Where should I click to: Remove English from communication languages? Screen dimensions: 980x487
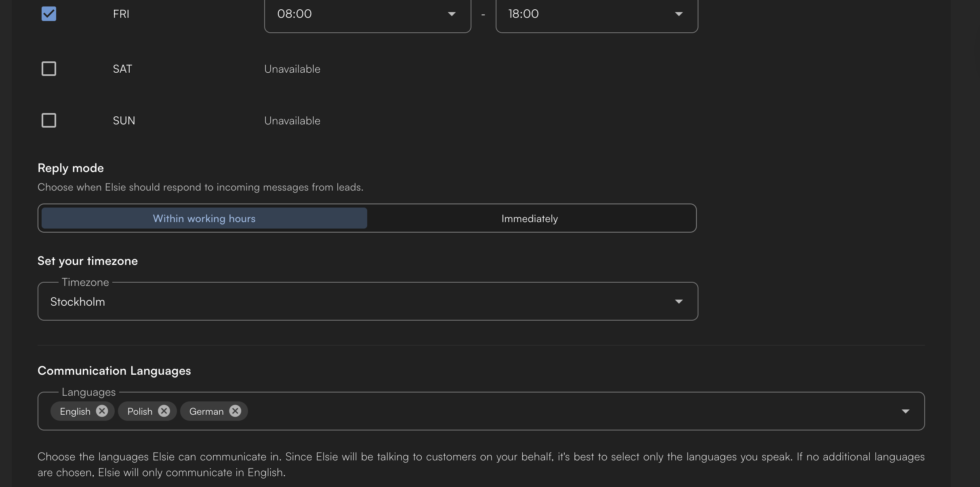coord(102,411)
